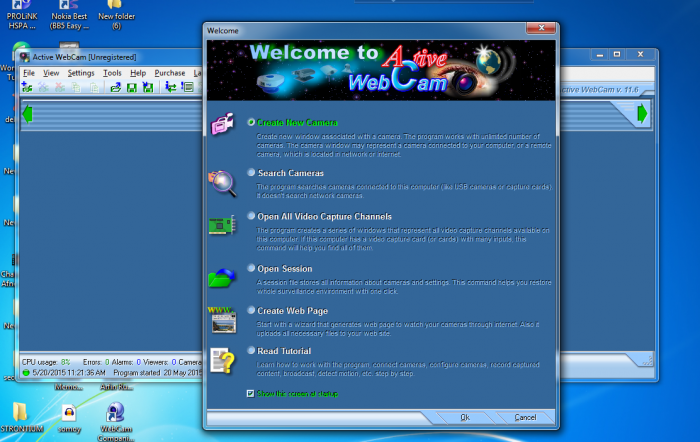This screenshot has width=700, height=442.
Task: Click the open session folder toolbar icon
Action: (116, 88)
